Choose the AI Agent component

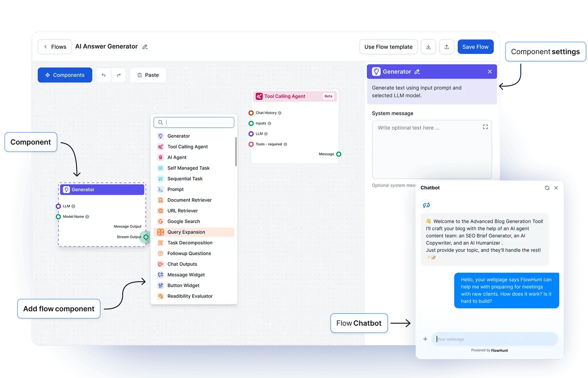pos(177,157)
